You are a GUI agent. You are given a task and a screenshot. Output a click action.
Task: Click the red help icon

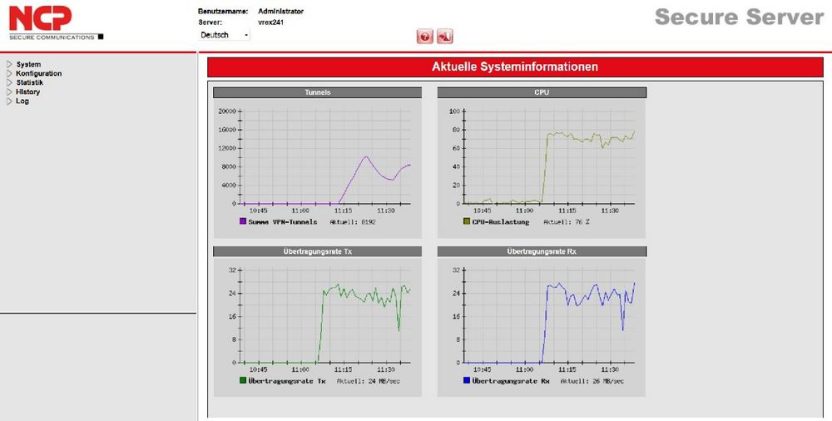tap(425, 36)
